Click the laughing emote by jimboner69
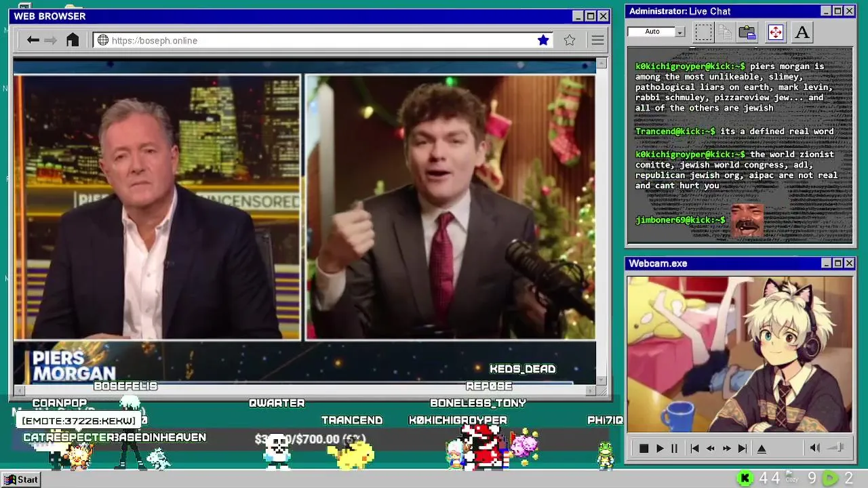The width and height of the screenshot is (868, 488). tap(747, 220)
